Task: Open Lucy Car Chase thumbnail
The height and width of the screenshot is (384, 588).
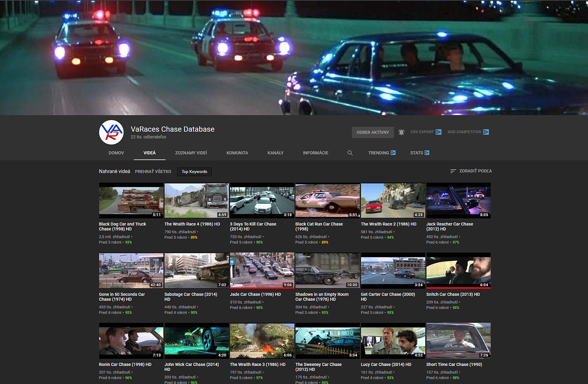Action: pyautogui.click(x=393, y=341)
